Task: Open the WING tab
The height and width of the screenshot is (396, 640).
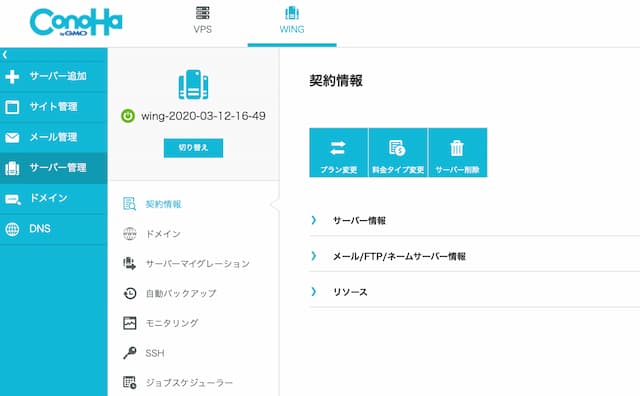Action: coord(292,20)
